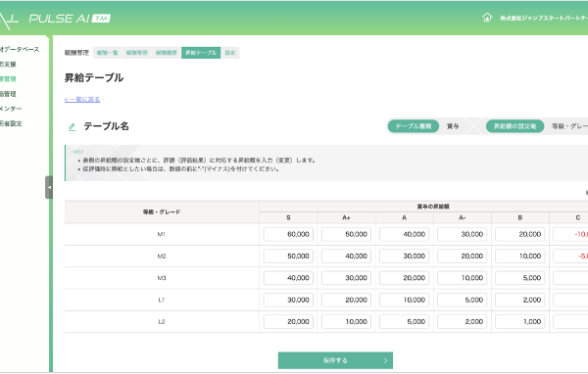
Task: Click the PULSE AI logo
Action: point(70,19)
